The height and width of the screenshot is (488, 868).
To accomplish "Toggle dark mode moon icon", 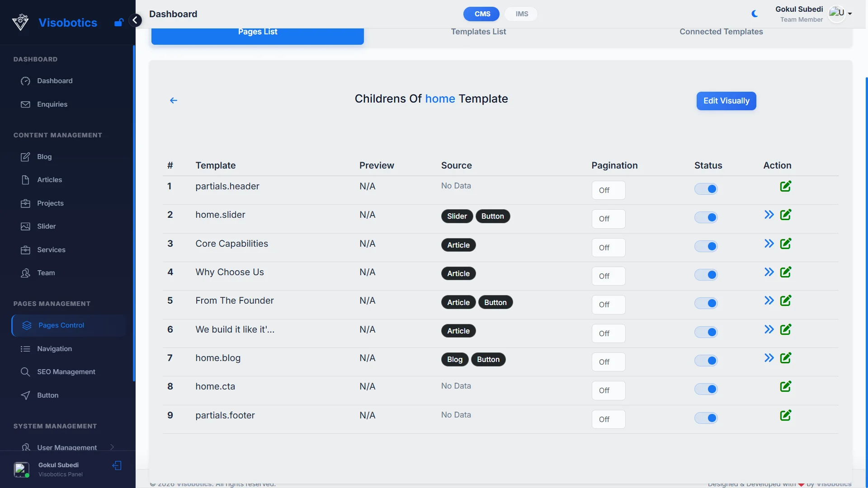I will [755, 14].
